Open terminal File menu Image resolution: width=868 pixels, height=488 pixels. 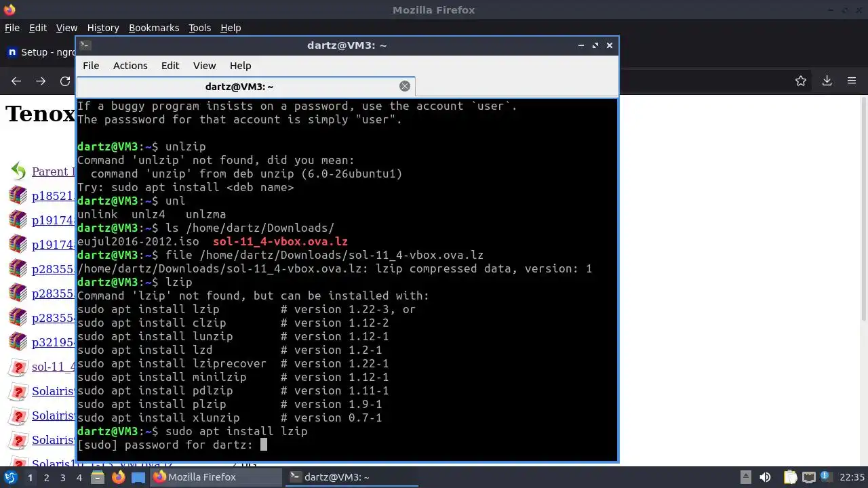[91, 66]
